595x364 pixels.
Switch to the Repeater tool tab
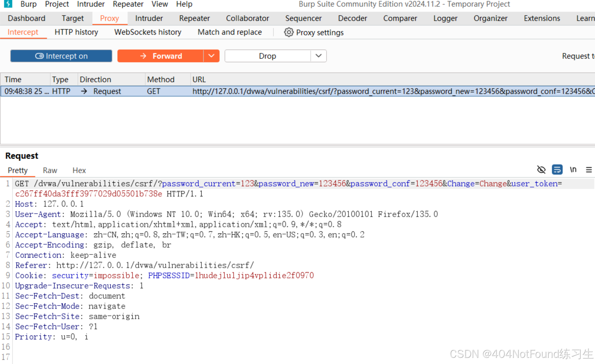[195, 18]
